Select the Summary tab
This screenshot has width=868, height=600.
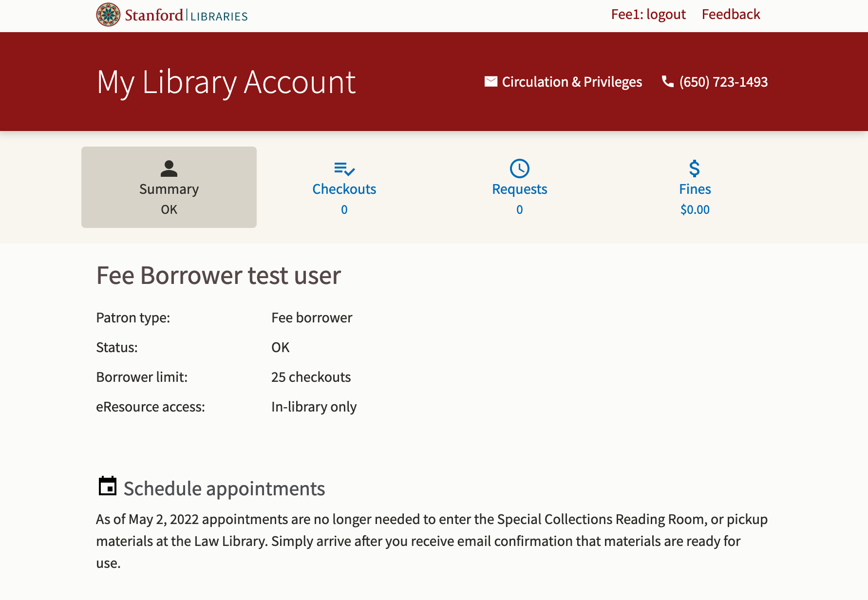[x=169, y=189]
